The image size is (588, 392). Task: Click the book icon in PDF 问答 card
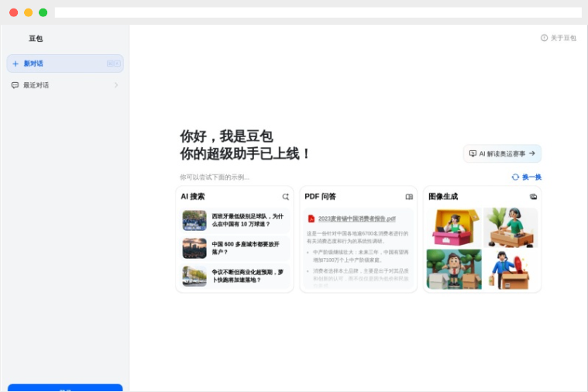coord(409,197)
